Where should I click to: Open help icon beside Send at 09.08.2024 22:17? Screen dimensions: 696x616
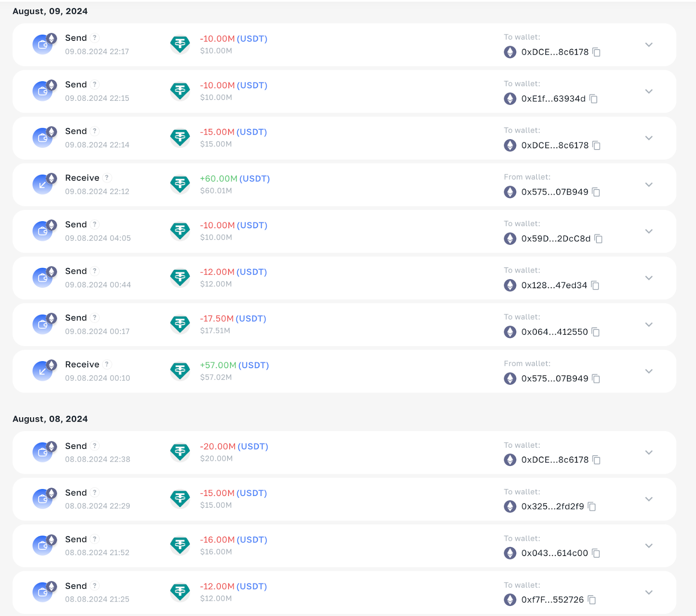coord(95,38)
